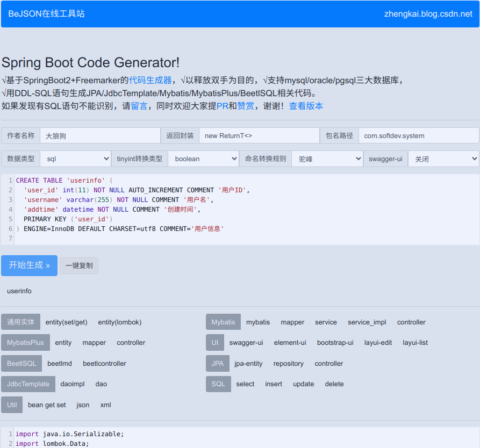Open the 数据类型 sql dropdown
Screen dimensions: 480x448
pos(76,159)
